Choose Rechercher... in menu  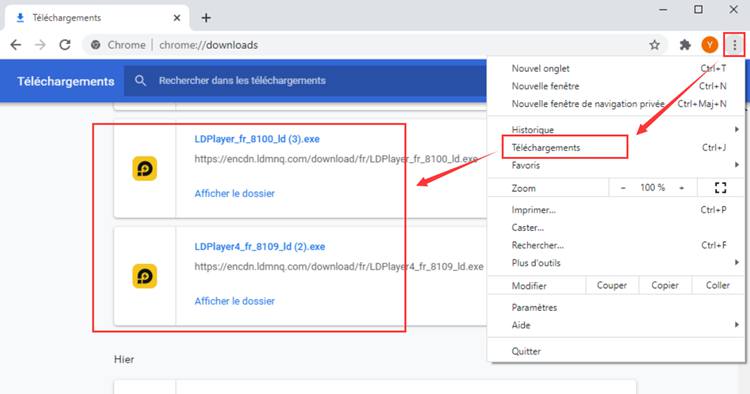[616, 245]
